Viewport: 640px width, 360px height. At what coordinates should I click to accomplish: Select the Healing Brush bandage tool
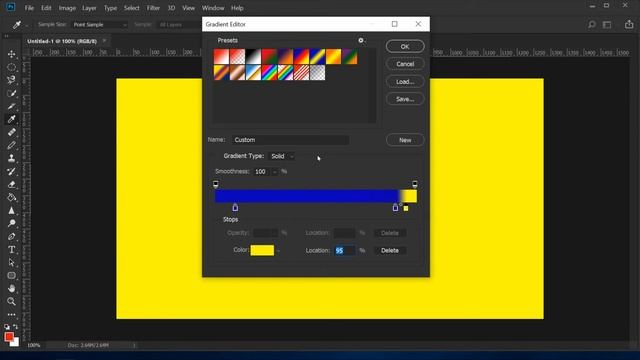(11, 132)
